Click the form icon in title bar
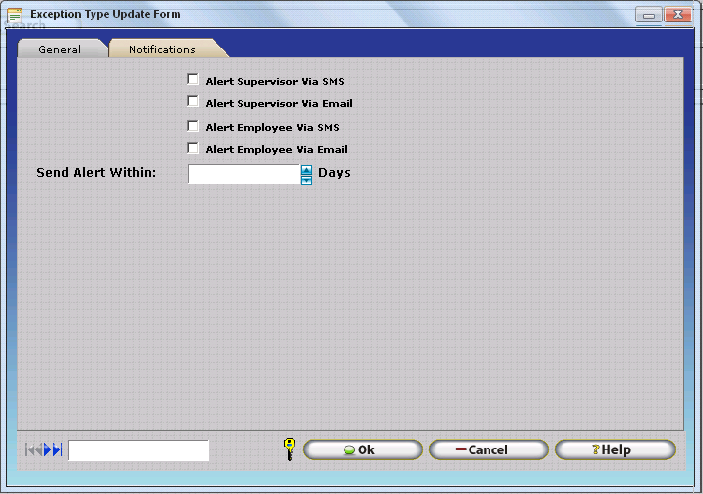Screen dimensions: 703x494 [15, 15]
